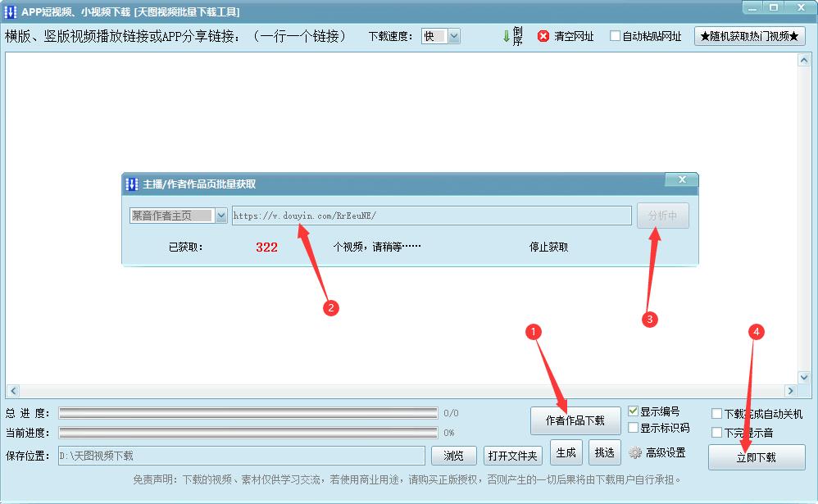Check the 显示标识码 option
The image size is (818, 504).
[x=633, y=428]
